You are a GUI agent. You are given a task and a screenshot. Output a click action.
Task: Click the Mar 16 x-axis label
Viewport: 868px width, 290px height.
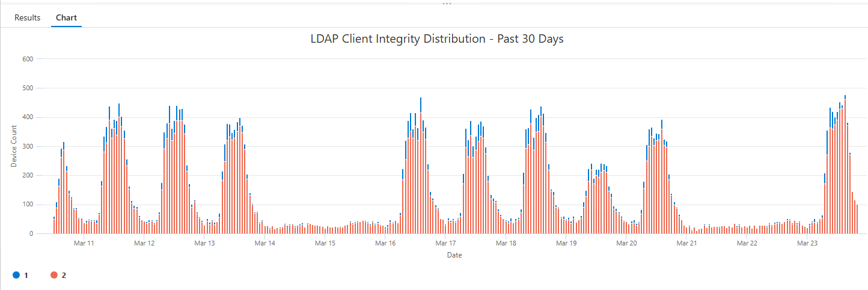click(385, 244)
